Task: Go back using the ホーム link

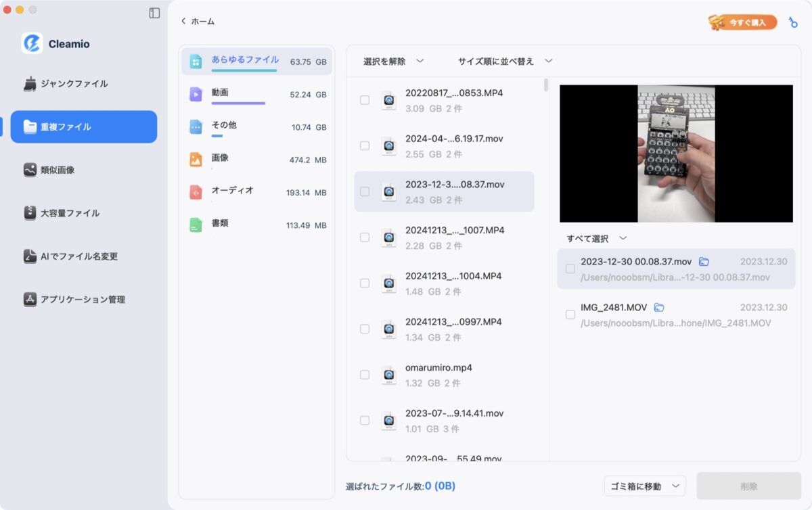Action: coord(199,21)
